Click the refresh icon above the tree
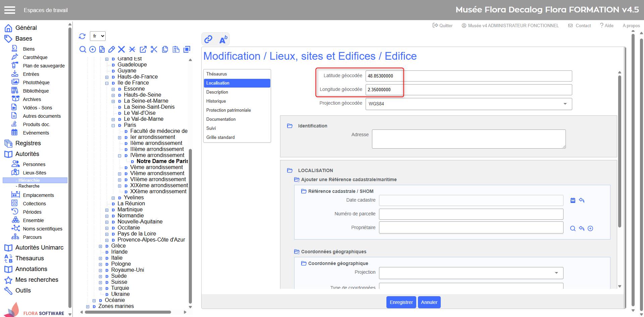The image size is (644, 317). click(x=82, y=36)
